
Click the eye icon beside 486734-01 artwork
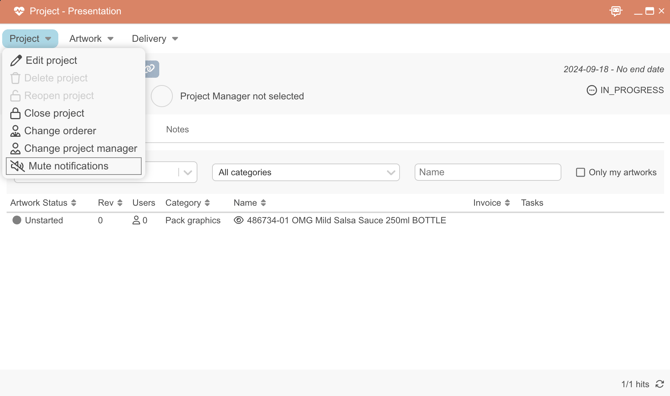[238, 220]
